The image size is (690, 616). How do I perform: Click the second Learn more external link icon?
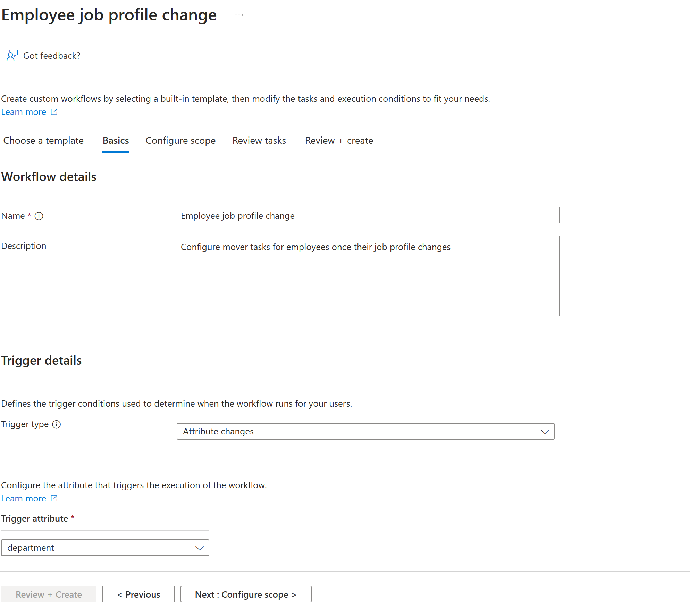(x=54, y=498)
